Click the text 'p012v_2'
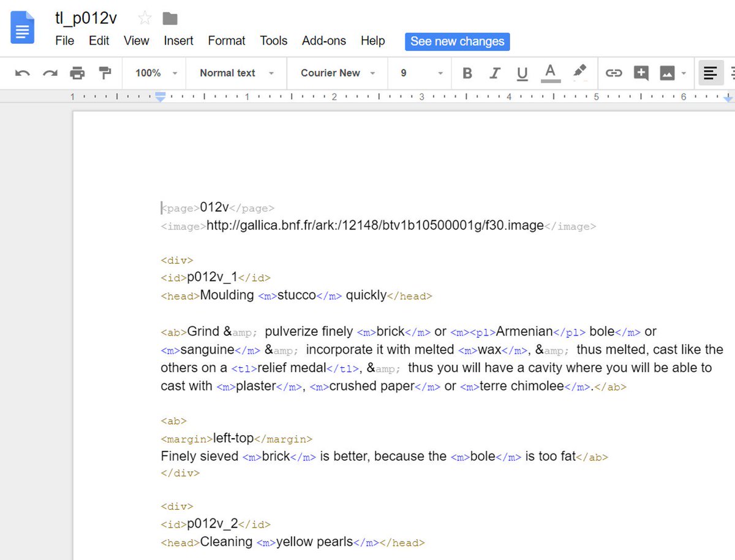 pos(213,524)
